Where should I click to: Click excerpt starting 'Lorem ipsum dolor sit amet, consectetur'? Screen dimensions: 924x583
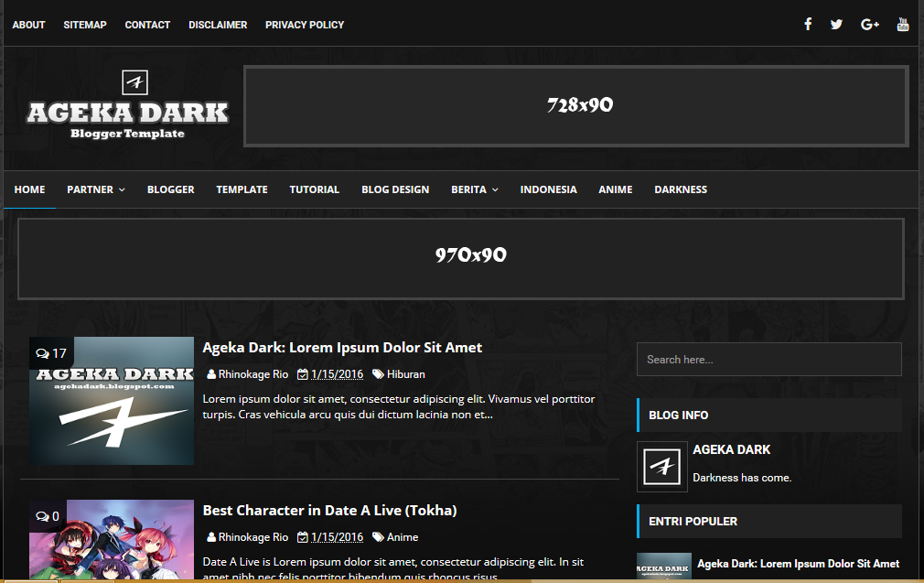click(x=399, y=406)
